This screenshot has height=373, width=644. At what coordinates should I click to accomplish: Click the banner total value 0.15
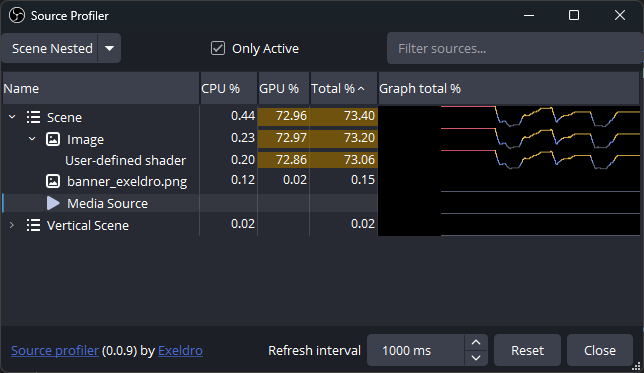pos(363,180)
